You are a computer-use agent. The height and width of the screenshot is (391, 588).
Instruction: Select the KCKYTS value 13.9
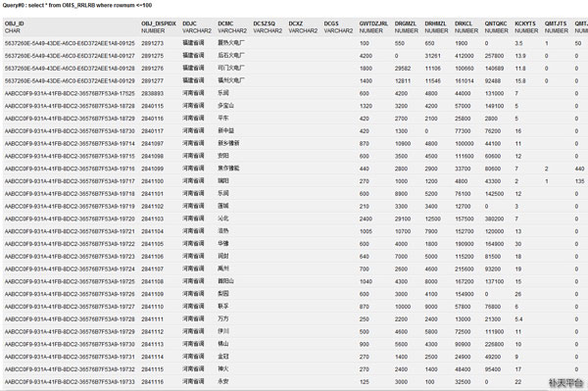coord(520,56)
